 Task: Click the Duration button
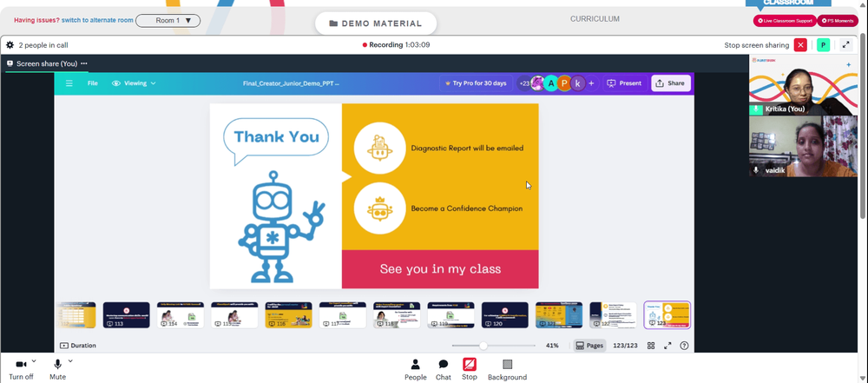78,346
